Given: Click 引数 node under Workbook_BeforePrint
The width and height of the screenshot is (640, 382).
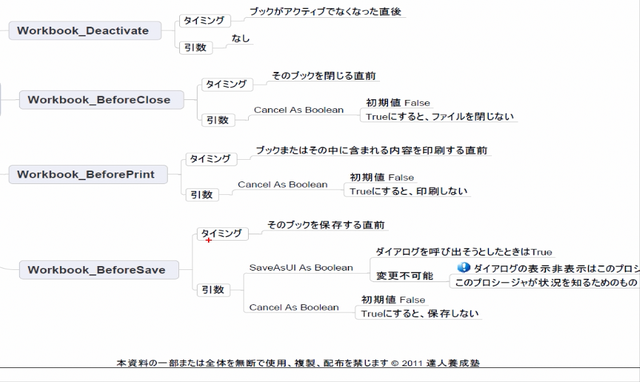Looking at the screenshot, I should (202, 195).
